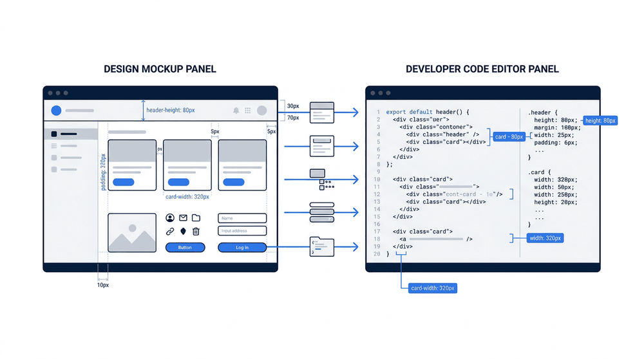Image resolution: width=644 pixels, height=359 pixels.
Task: Click the blue circular logo in mockup header
Action: (56, 111)
